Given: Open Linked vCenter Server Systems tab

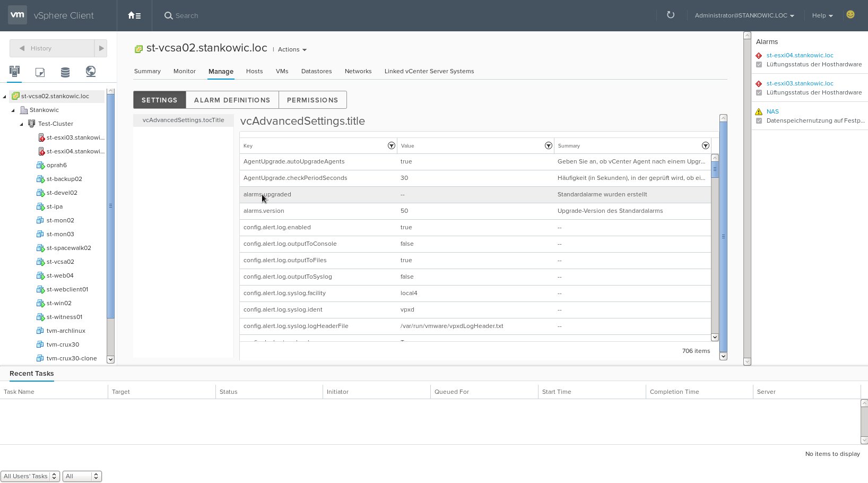Looking at the screenshot, I should (429, 71).
